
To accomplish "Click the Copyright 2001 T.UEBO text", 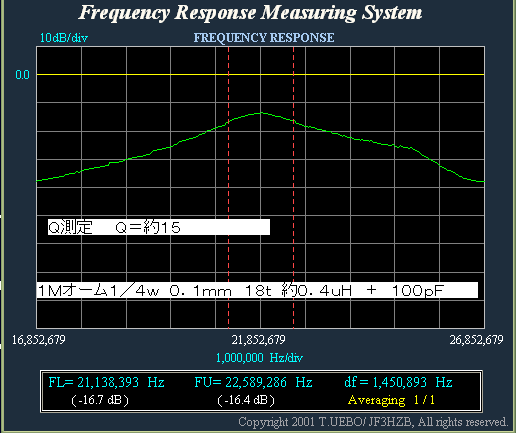I will 373,422.
